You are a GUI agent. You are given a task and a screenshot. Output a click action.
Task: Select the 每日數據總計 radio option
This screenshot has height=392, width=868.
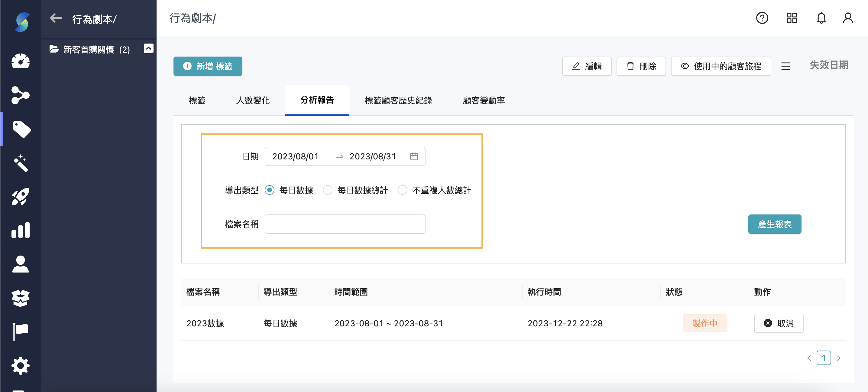point(327,190)
